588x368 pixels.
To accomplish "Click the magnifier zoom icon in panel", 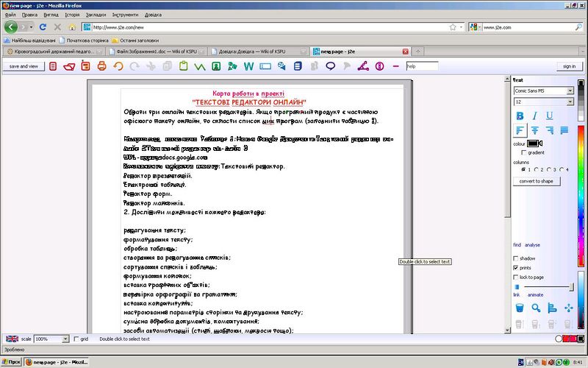I will [x=536, y=307].
